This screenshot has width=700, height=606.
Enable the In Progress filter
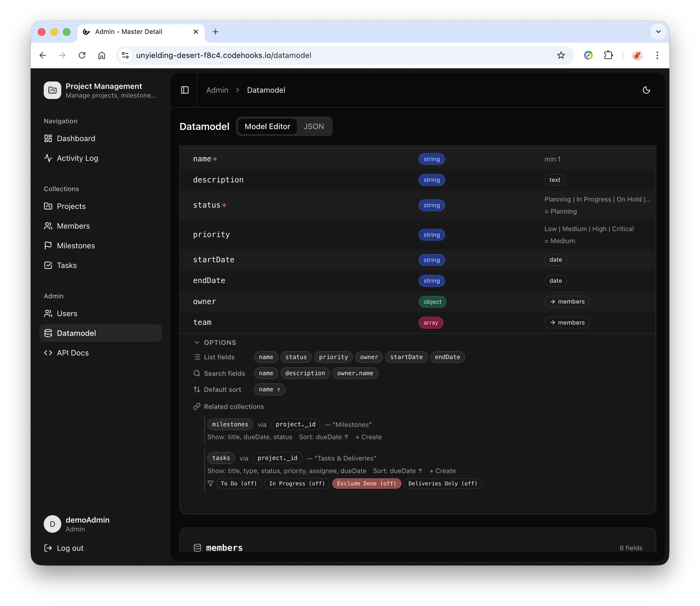click(297, 483)
